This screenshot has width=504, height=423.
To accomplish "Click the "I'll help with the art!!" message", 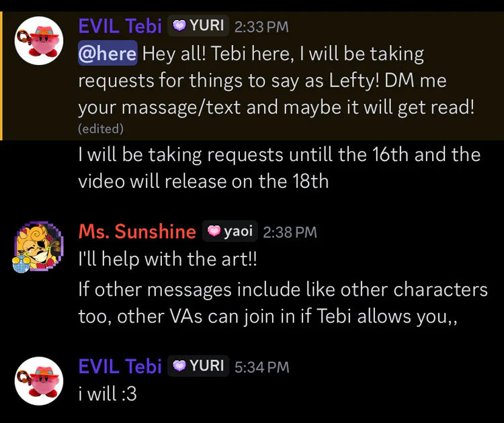I will (167, 261).
